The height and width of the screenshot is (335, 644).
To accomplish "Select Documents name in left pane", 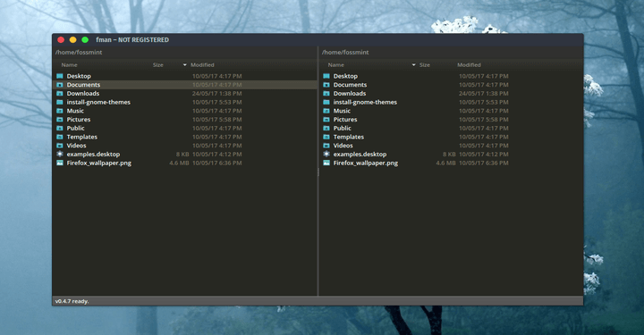I will coord(83,85).
